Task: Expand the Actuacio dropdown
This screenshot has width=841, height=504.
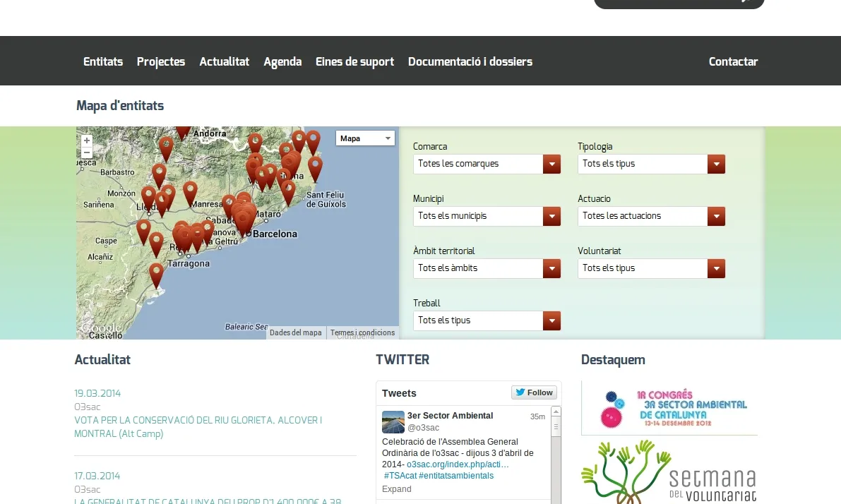Action: [x=651, y=216]
